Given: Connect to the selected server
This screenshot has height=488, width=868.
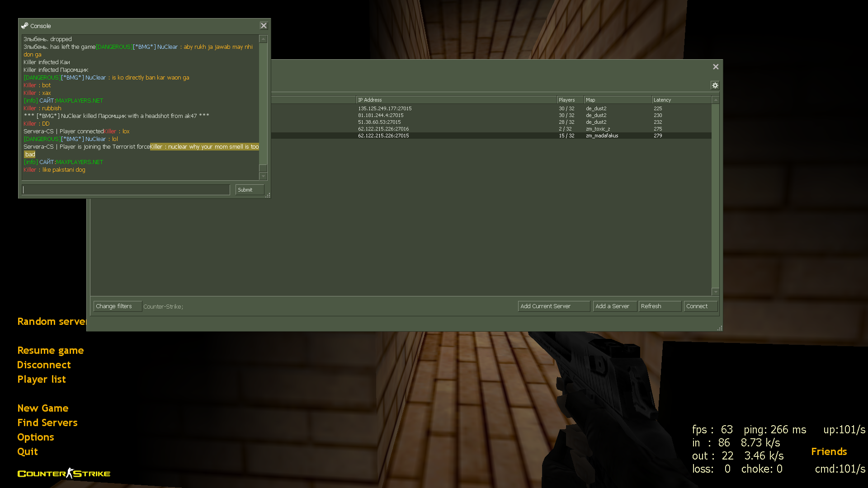Looking at the screenshot, I should [700, 306].
